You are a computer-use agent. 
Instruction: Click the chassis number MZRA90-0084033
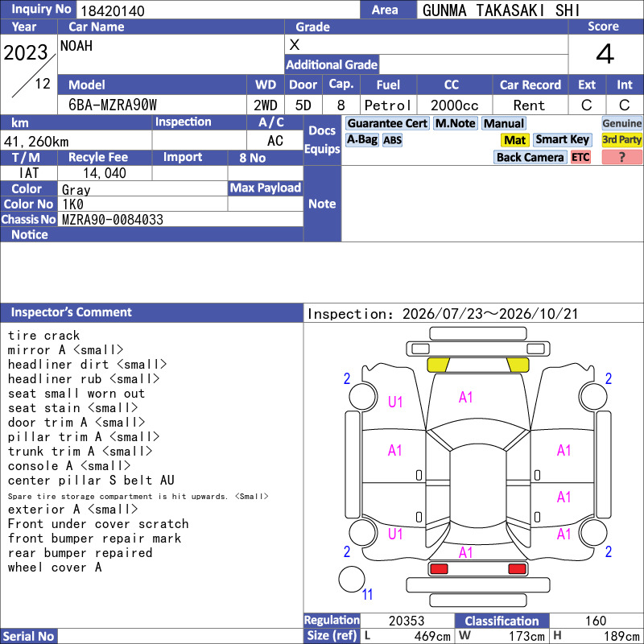click(x=113, y=220)
